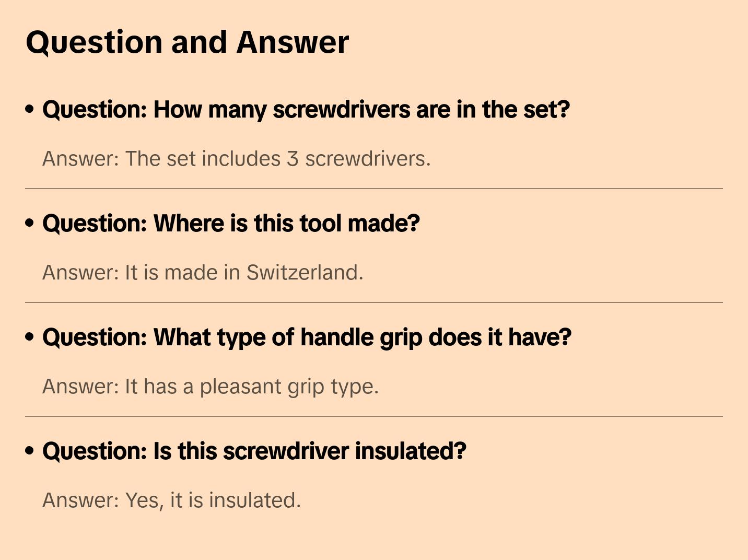Viewport: 748px width, 560px height.
Task: Click the word "screwdrivers" in the first question
Action: [341, 110]
